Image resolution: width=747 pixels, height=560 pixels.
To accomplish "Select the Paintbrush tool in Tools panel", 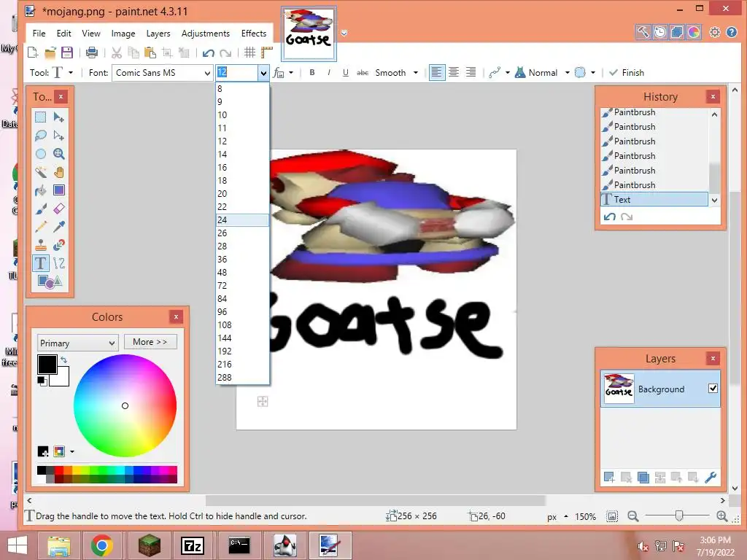I will tap(41, 209).
